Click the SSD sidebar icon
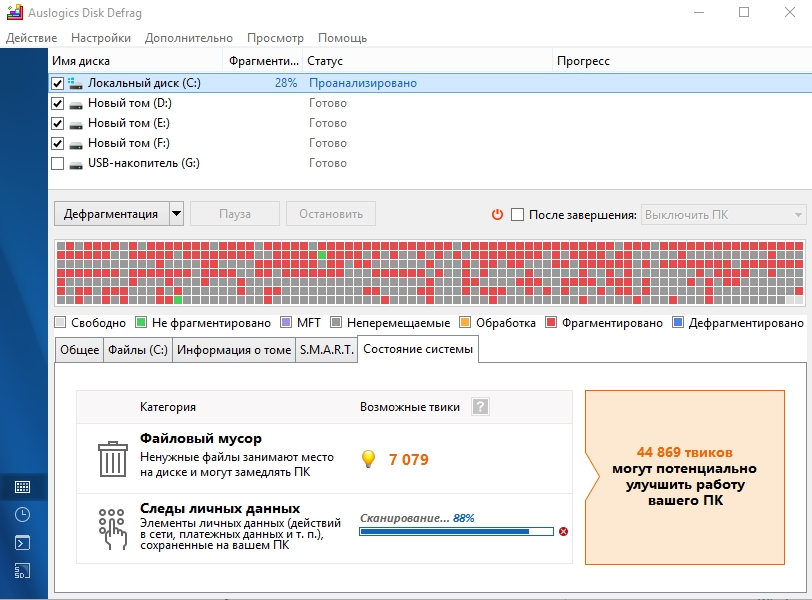Image resolution: width=812 pixels, height=600 pixels. click(22, 570)
